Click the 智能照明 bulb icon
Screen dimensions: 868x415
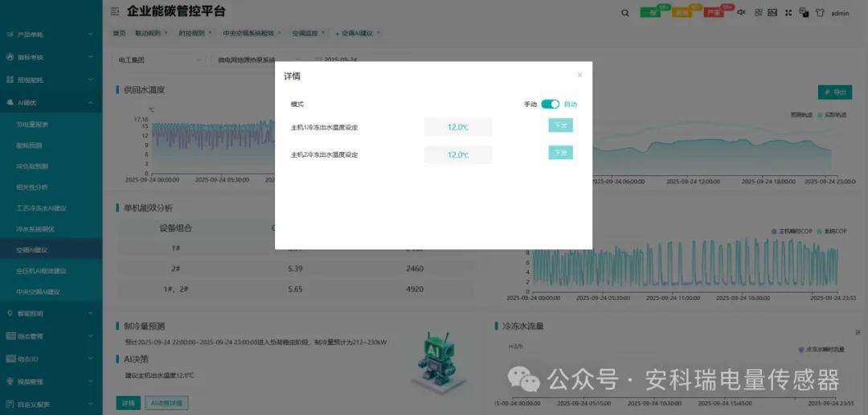(x=10, y=314)
